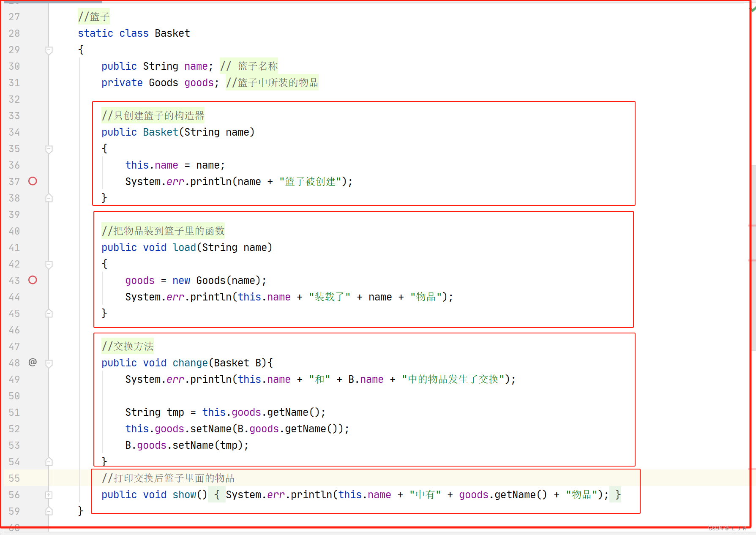Click line number 51 in the gutter
Image resolution: width=756 pixels, height=535 pixels.
[x=14, y=412]
